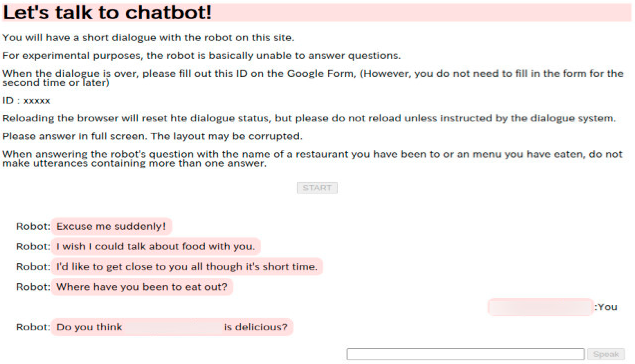Click the "I'd like to get close to you" message
This screenshot has width=635, height=364.
point(186,267)
